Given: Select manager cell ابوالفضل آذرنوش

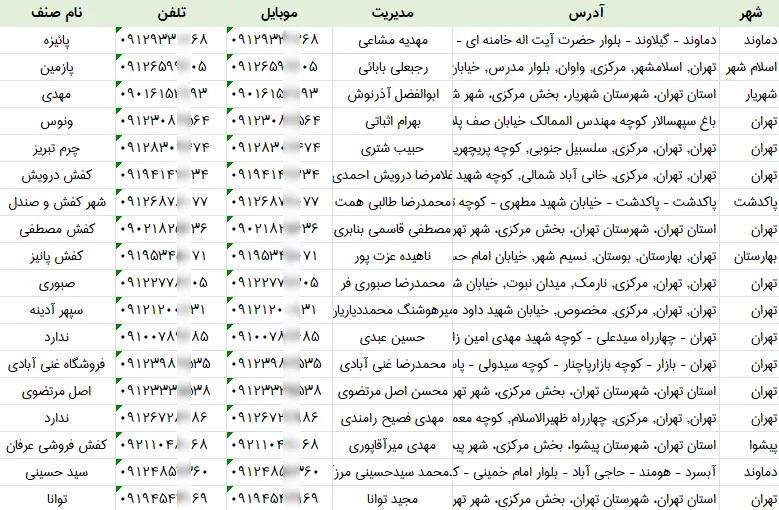Looking at the screenshot, I should point(392,94).
